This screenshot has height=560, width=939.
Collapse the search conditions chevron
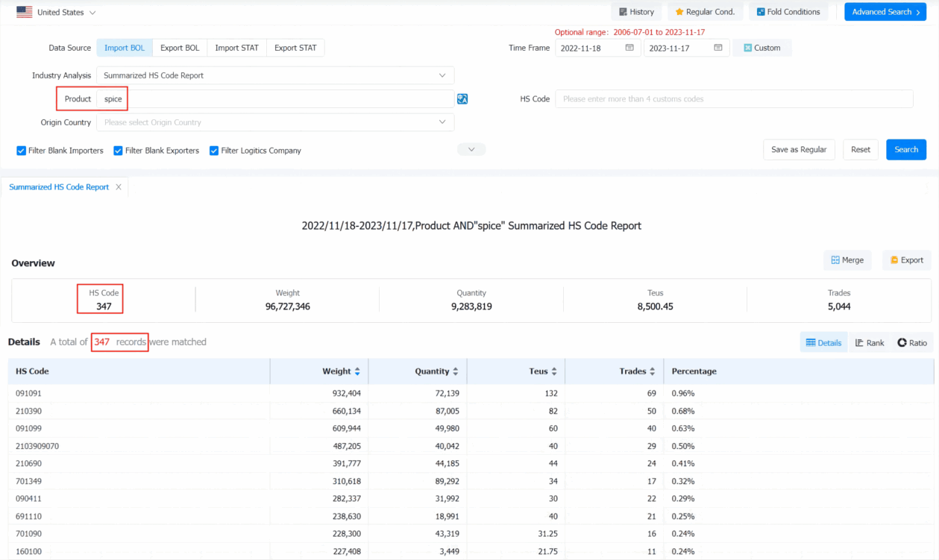471,150
